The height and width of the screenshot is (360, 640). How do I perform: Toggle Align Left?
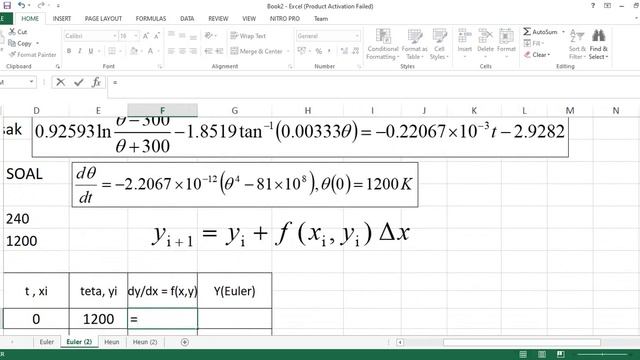pos(171,51)
